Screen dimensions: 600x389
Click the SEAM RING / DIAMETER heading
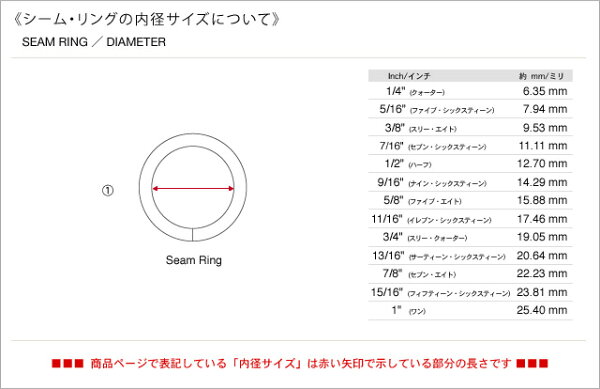[94, 42]
